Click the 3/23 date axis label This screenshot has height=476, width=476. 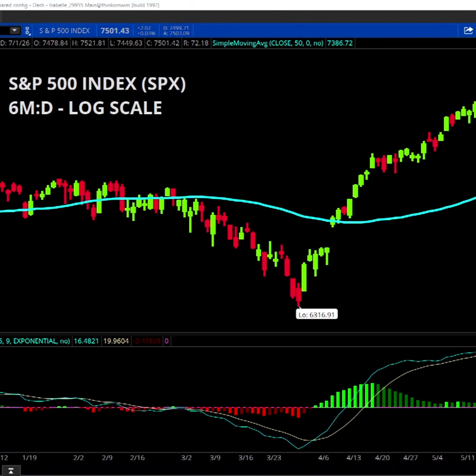click(274, 458)
